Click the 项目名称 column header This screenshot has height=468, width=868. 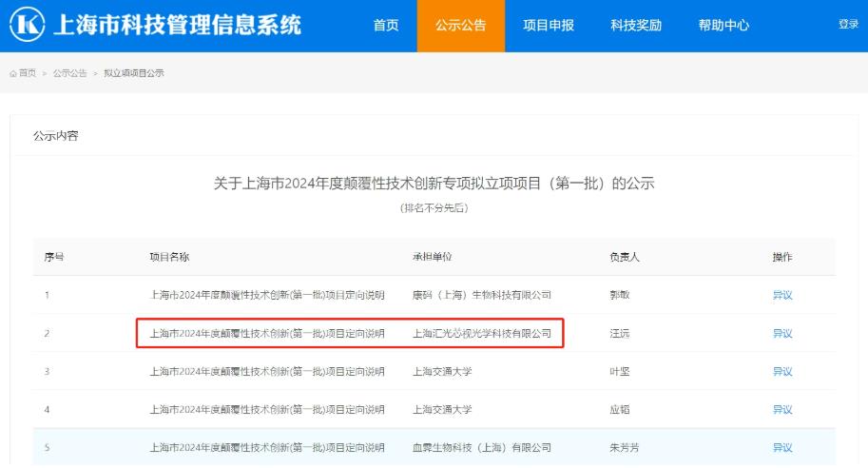point(169,257)
